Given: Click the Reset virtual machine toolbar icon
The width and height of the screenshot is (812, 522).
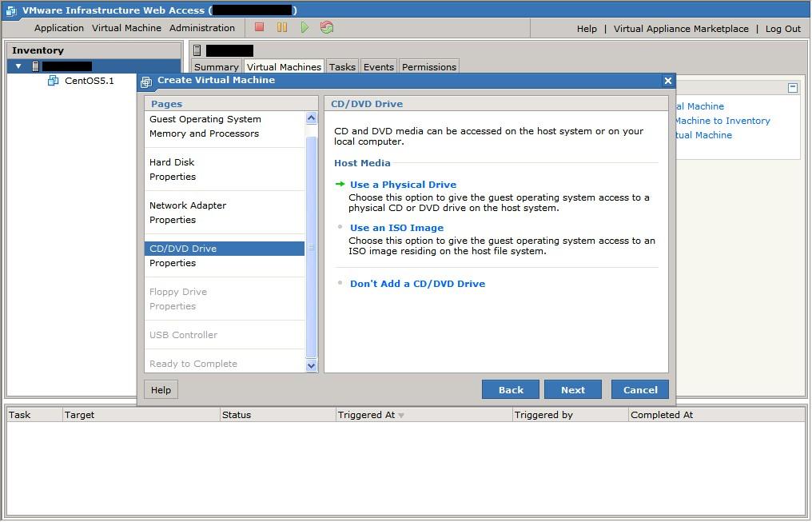Looking at the screenshot, I should coord(327,27).
